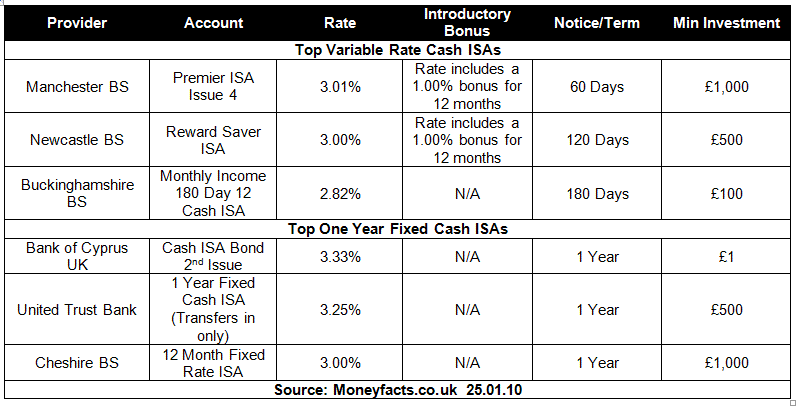Select the Buckinghamshire BS provider cell
Screen dimensions: 798x408
coord(75,193)
